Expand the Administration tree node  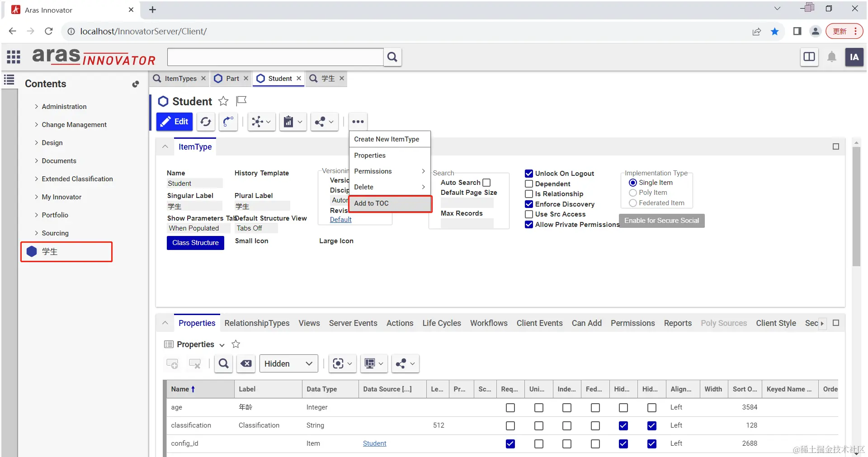[37, 106]
